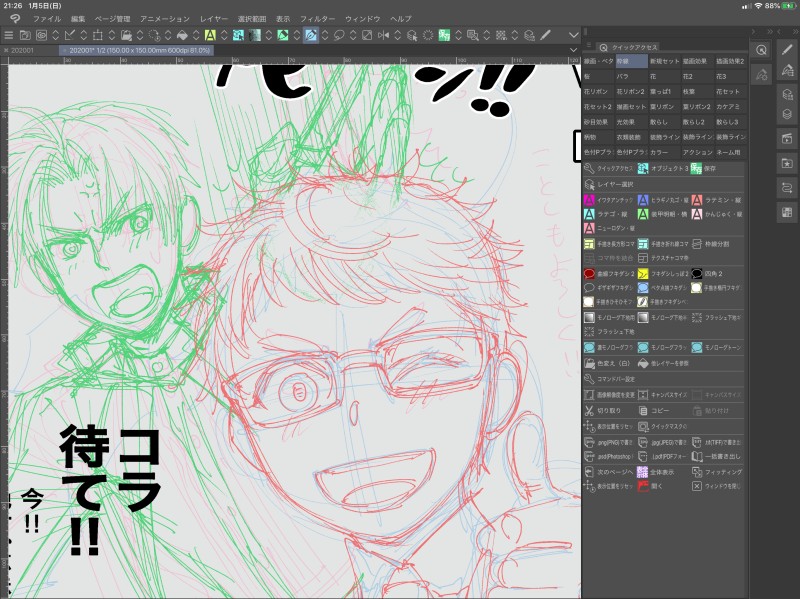The image size is (800, 599).
Task: Open the Quick Access panel menu
Action: point(590,47)
